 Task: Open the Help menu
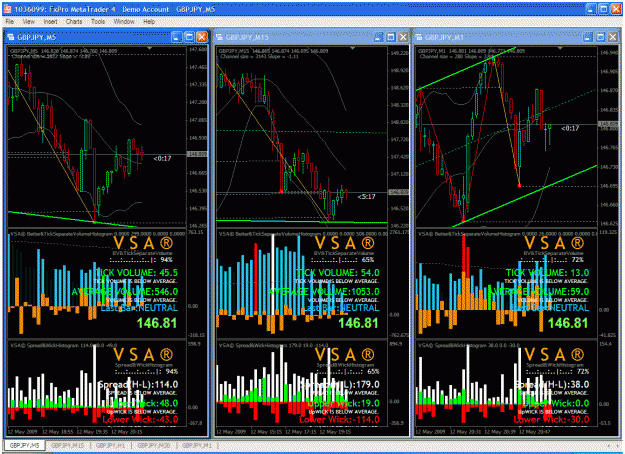click(x=149, y=22)
